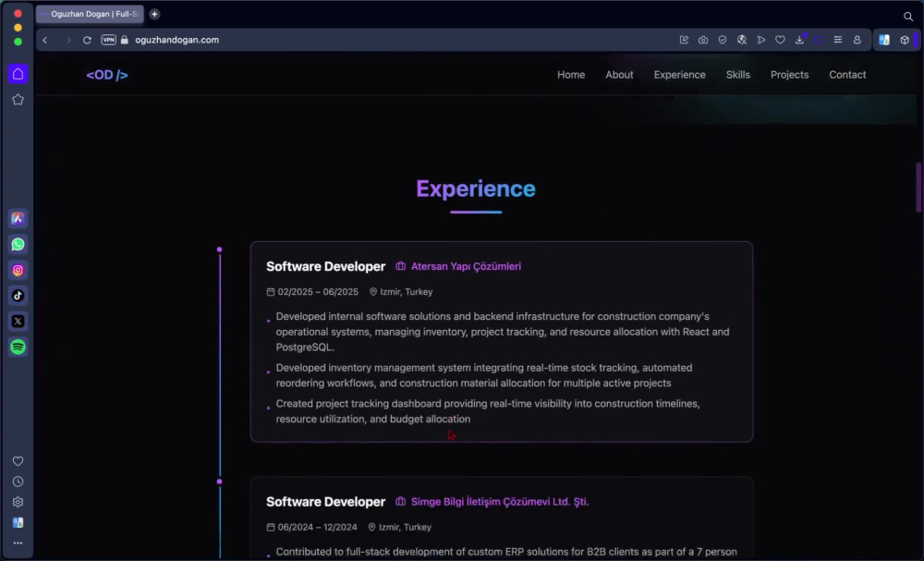Screen dimensions: 924x561
Task: Click the globe translate page icon
Action: click(742, 40)
